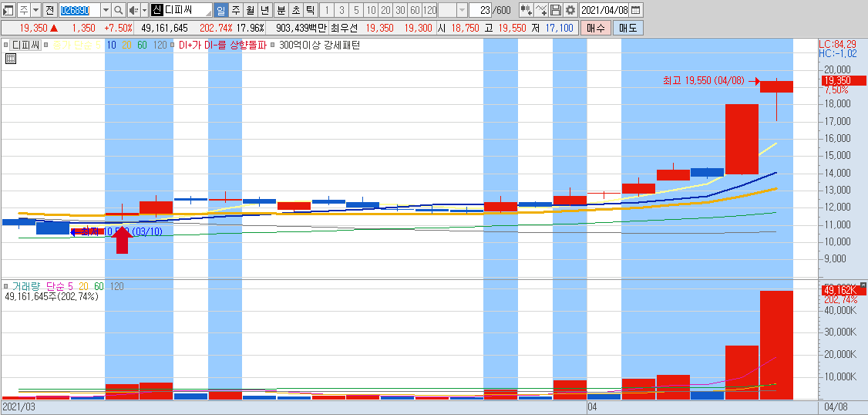Viewport: 868px width, 415px height.
Task: Click the 신 badge beside stock name
Action: (x=156, y=10)
